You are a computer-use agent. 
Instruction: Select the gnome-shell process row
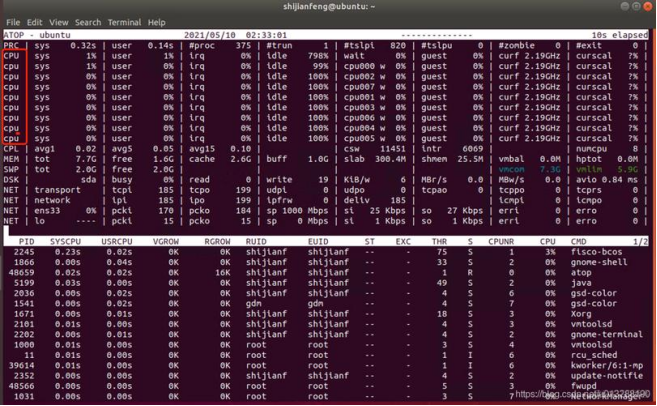(x=326, y=262)
